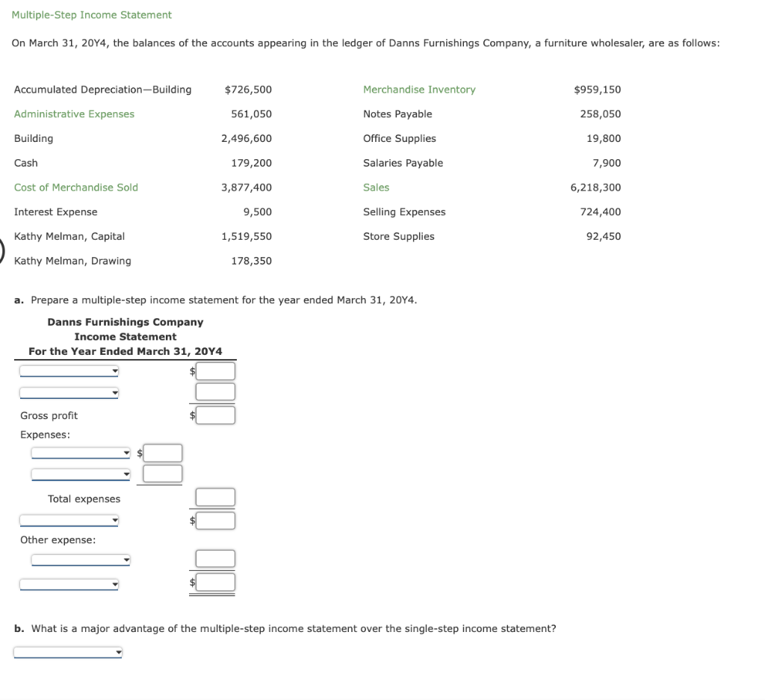This screenshot has height=700, width=765.
Task: Click the first expense amount field
Action: pos(162,453)
